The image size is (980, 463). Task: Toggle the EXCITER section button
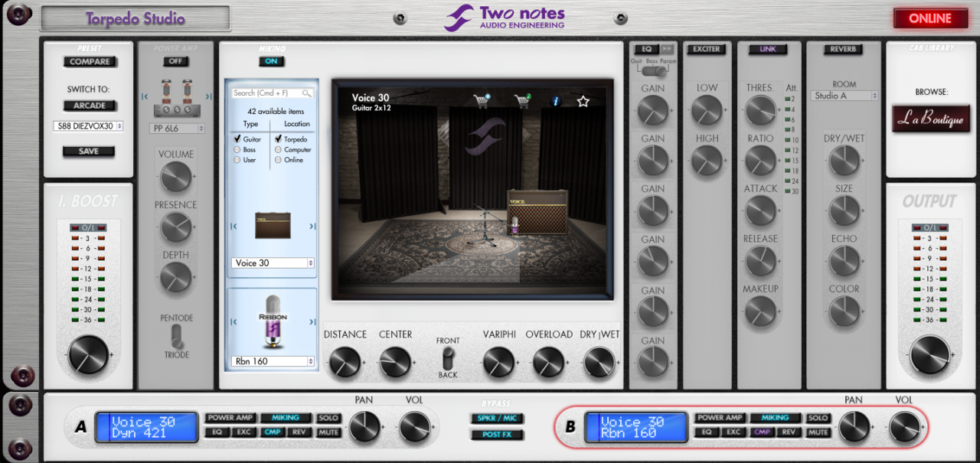click(x=706, y=49)
